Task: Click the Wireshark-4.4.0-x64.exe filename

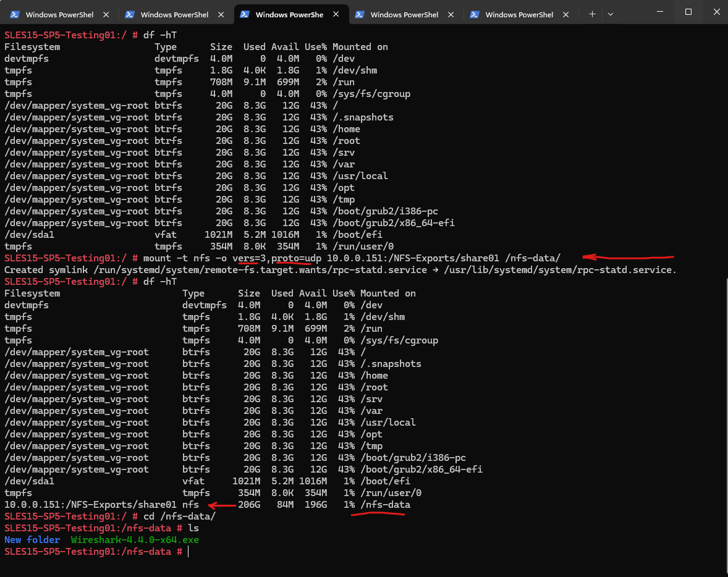Action: click(135, 540)
